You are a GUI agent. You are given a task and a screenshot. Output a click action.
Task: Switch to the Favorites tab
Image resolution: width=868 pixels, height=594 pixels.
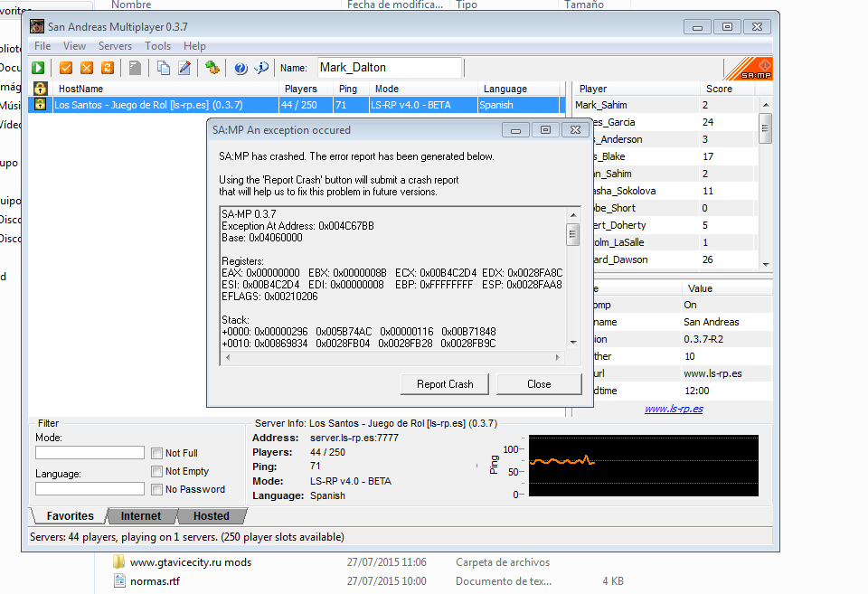(x=70, y=516)
